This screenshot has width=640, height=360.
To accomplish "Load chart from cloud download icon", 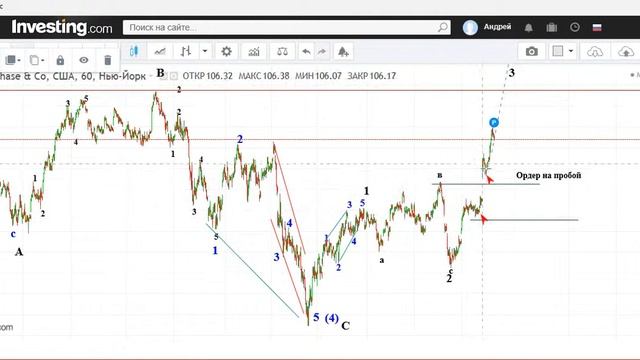I will [x=595, y=52].
